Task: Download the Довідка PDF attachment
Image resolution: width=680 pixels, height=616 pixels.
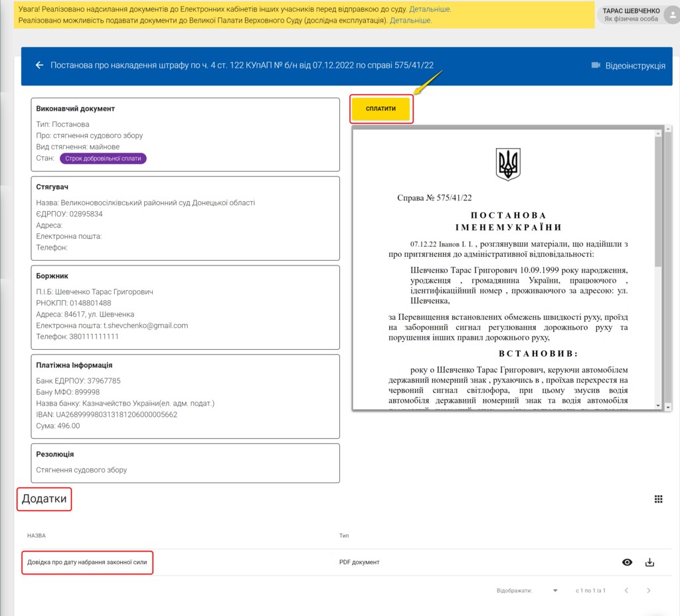Action: point(649,562)
